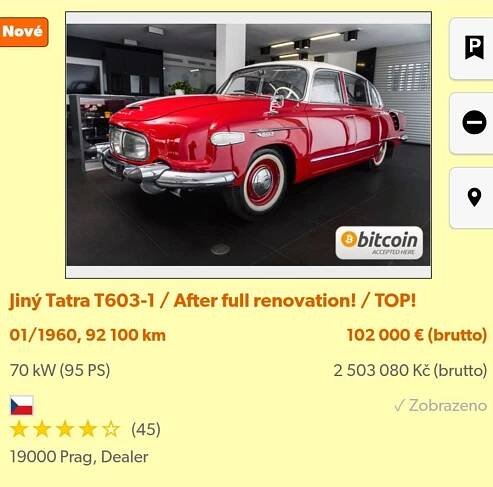Open the Tatra T603-1 listing title
This screenshot has width=493, height=487.
point(213,301)
